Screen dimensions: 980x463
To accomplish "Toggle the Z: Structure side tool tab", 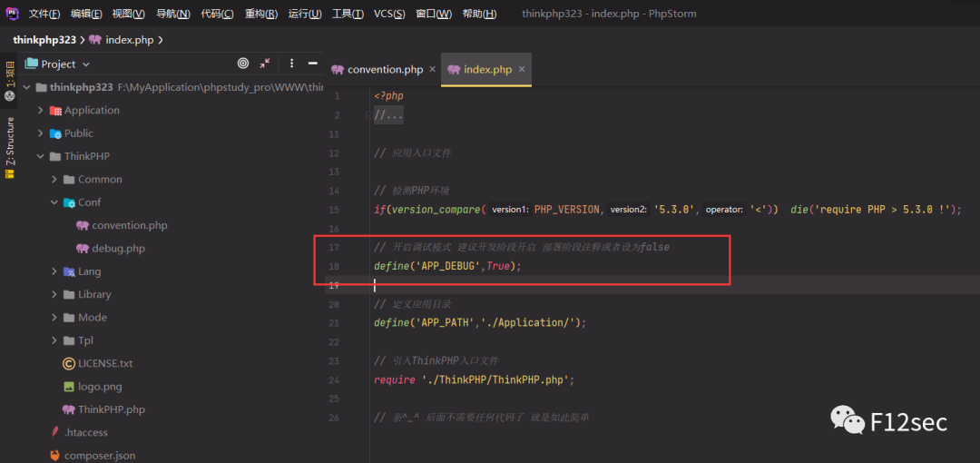I will 9,148.
